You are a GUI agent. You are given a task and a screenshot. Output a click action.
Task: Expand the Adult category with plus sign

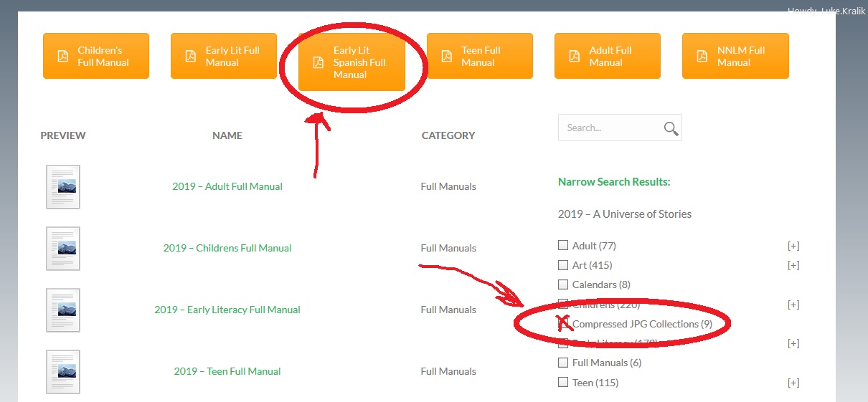pos(793,246)
